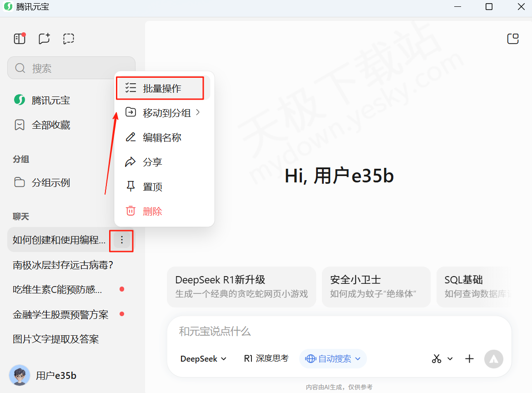
Task: Expand the 移动到分组 submenu arrow
Action: pos(198,112)
